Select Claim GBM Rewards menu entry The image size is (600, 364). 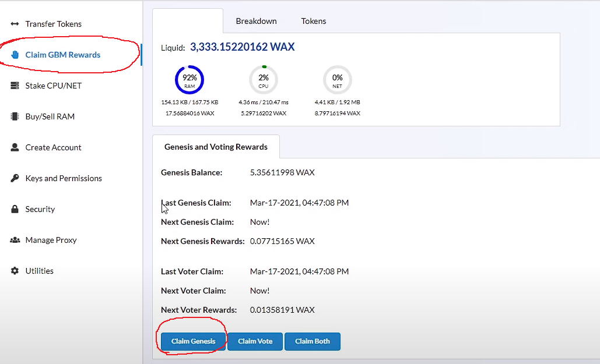[63, 55]
